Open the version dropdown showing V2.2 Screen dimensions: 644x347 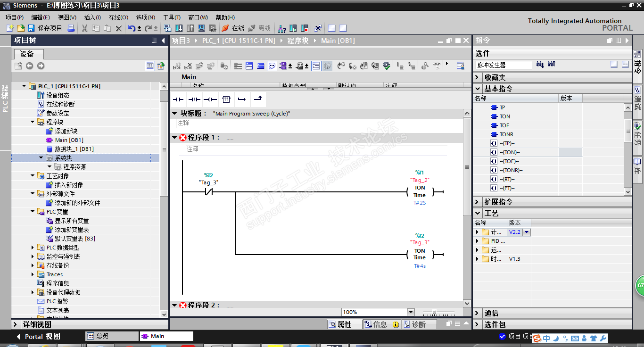coord(527,232)
